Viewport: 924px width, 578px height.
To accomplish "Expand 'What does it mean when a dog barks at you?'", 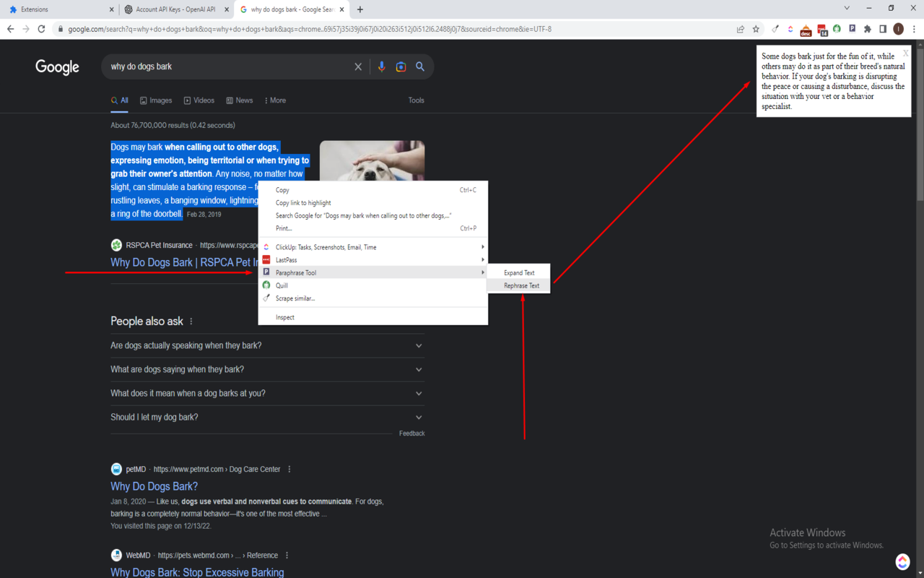I will tap(267, 393).
